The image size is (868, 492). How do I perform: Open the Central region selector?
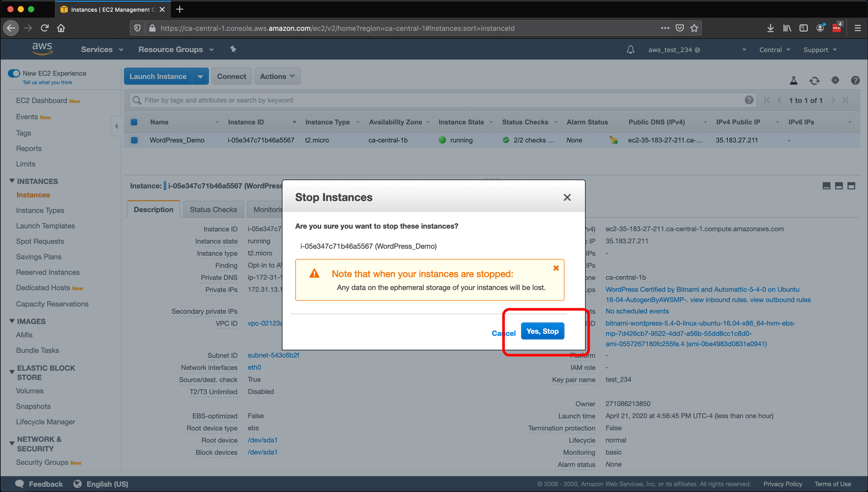tap(774, 50)
